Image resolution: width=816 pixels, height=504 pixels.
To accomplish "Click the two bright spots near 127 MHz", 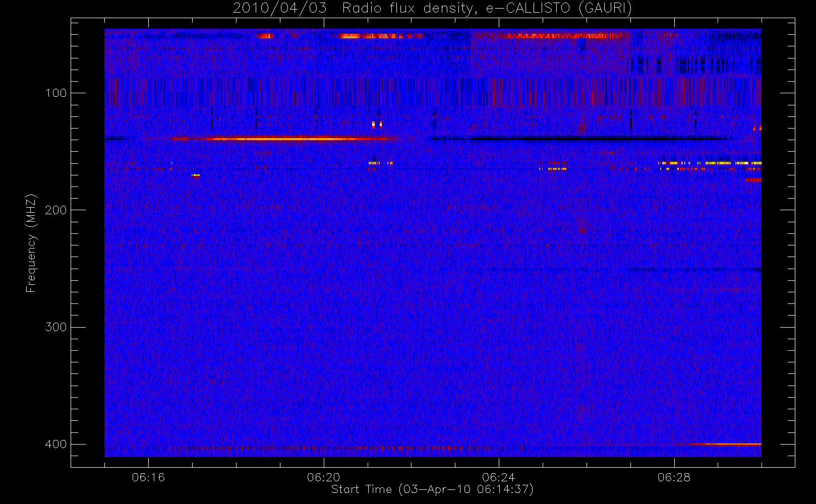I will pyautogui.click(x=377, y=124).
